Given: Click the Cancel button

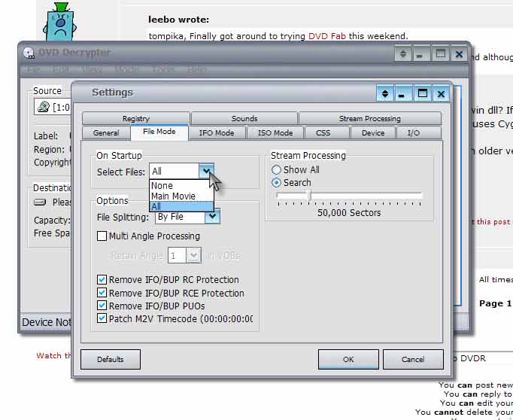Looking at the screenshot, I should pos(413,360).
